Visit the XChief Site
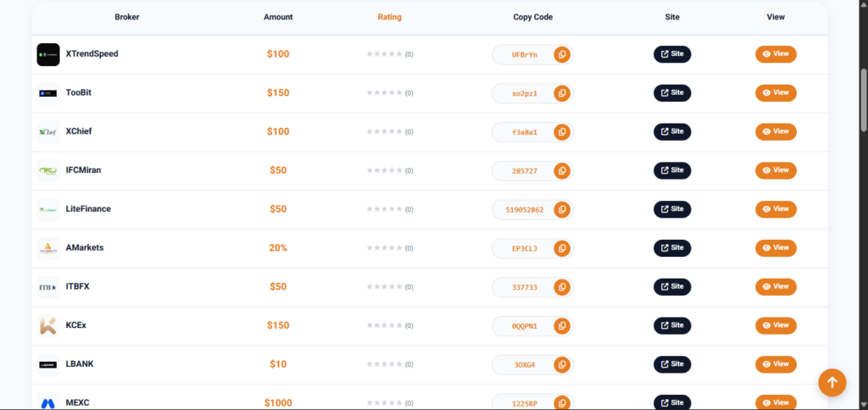Viewport: 868px width, 410px height. [672, 131]
